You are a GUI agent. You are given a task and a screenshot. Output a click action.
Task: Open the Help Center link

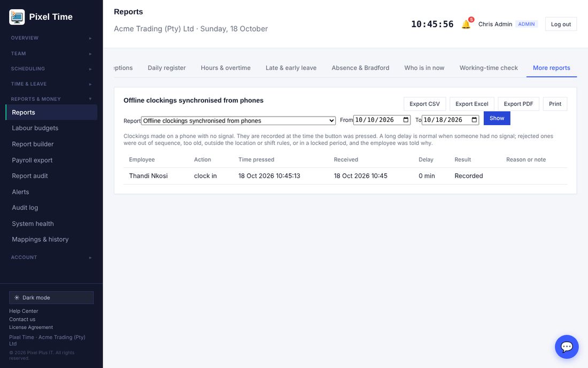pyautogui.click(x=24, y=311)
